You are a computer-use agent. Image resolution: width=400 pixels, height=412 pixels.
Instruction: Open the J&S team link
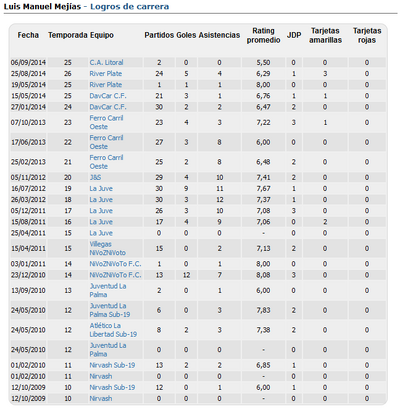click(x=95, y=177)
